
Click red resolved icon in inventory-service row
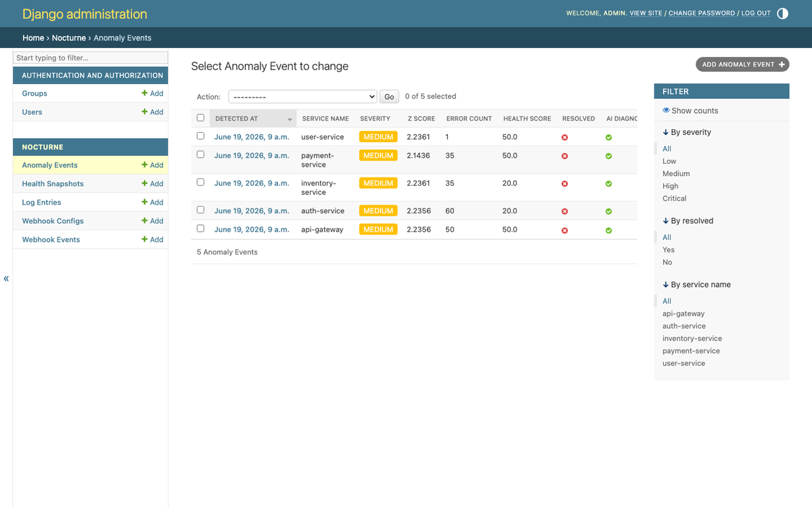tap(564, 184)
